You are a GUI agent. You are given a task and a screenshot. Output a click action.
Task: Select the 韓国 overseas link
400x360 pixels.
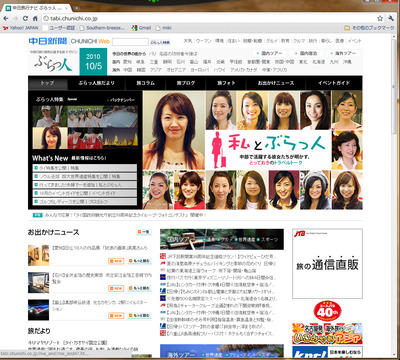click(141, 70)
